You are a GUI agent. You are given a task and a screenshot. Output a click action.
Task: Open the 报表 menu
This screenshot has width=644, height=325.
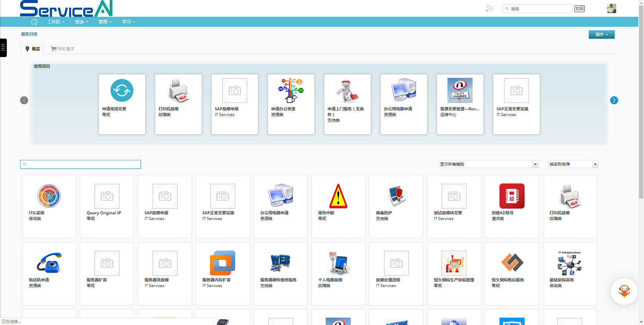click(81, 22)
